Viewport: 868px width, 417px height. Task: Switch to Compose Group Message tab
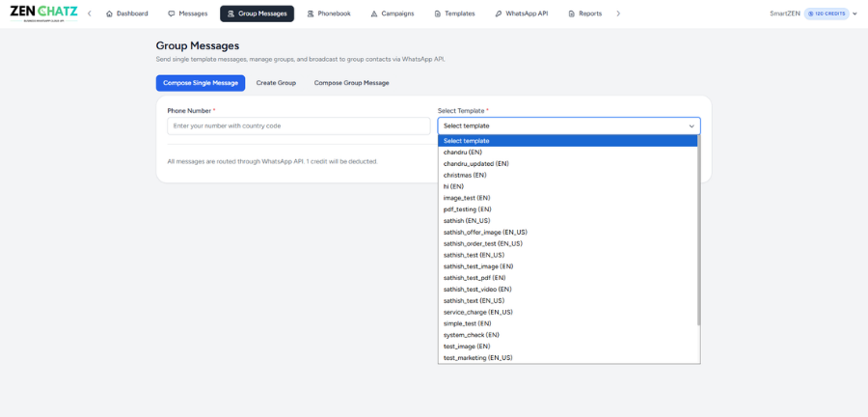click(x=351, y=83)
